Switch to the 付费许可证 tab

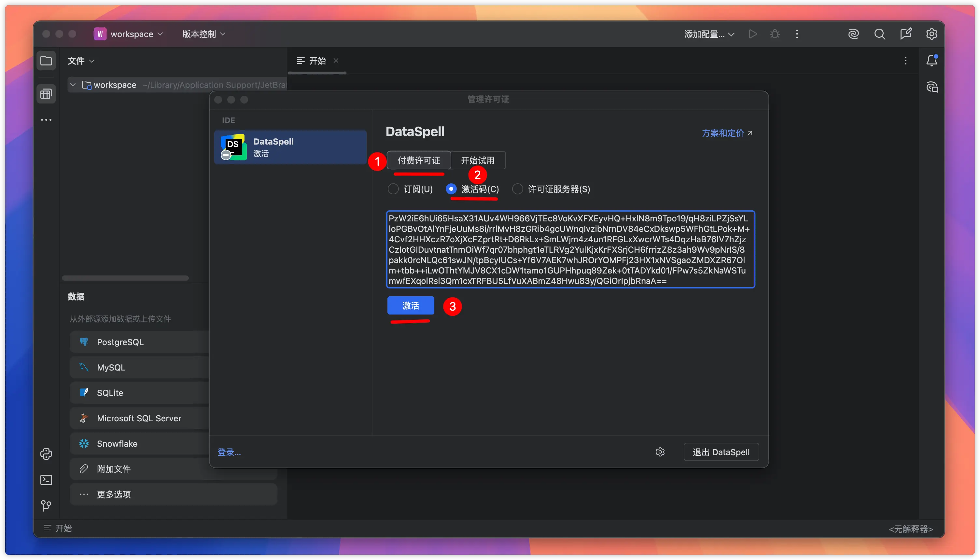click(x=419, y=161)
